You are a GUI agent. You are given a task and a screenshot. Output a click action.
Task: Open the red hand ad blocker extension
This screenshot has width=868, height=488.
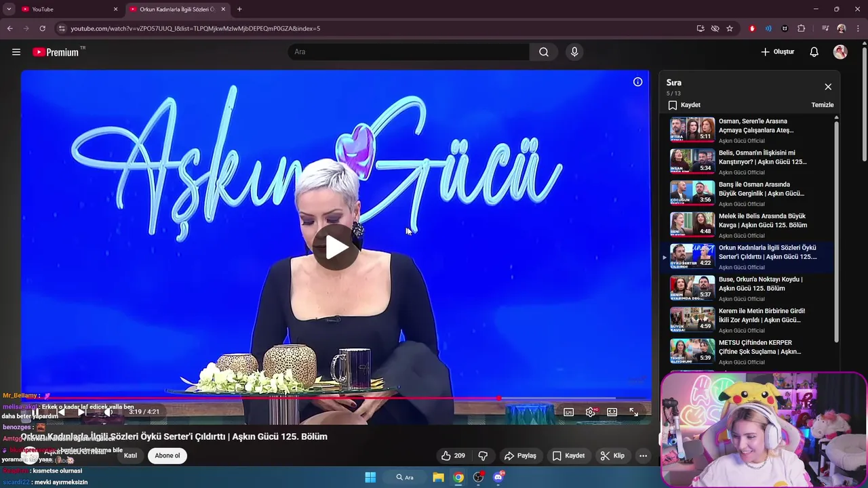pos(752,28)
